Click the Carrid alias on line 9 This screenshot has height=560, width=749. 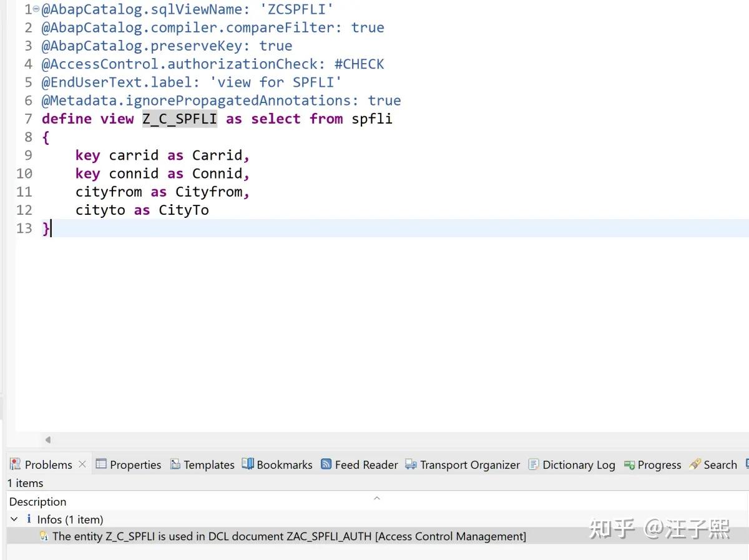pos(218,155)
